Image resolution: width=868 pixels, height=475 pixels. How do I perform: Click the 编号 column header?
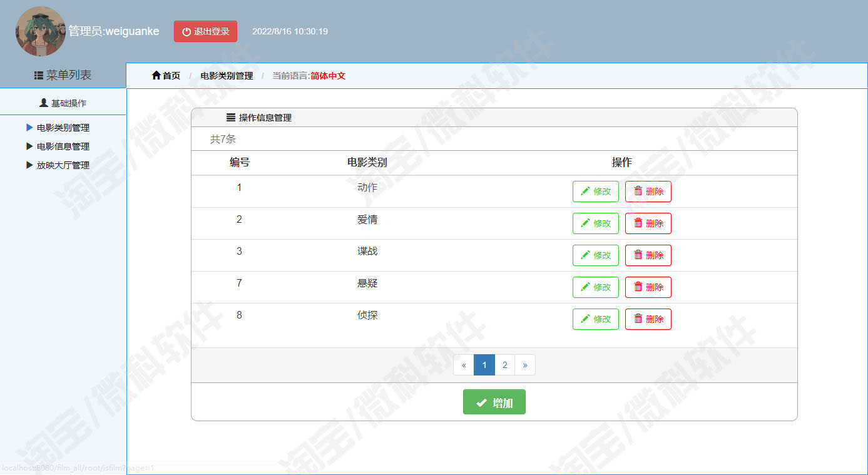coord(240,163)
